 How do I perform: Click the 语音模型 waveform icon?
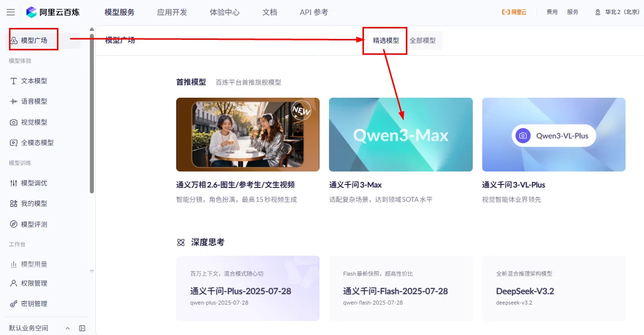(x=14, y=101)
